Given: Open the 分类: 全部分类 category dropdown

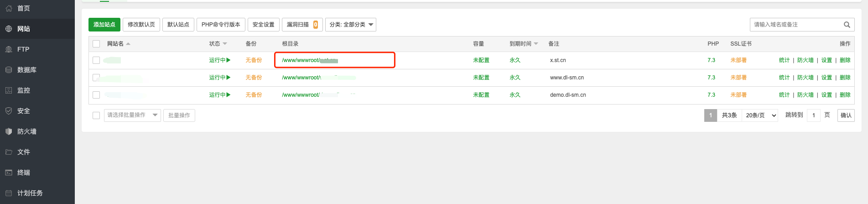Looking at the screenshot, I should 350,25.
